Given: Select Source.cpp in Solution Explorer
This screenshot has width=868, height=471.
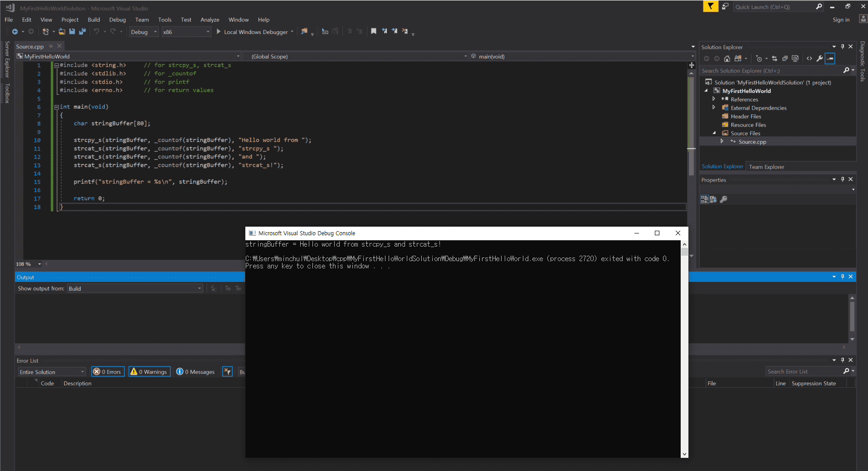Looking at the screenshot, I should coord(752,141).
